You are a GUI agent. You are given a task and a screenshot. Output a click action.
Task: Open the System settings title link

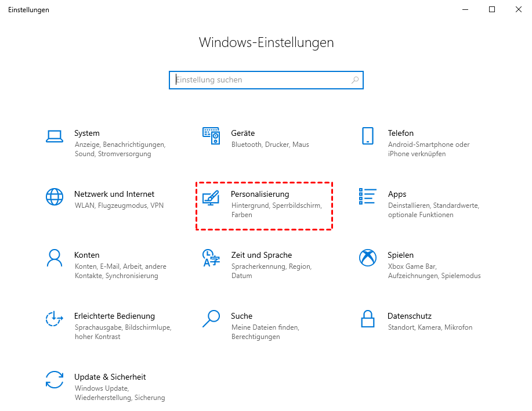pos(86,133)
